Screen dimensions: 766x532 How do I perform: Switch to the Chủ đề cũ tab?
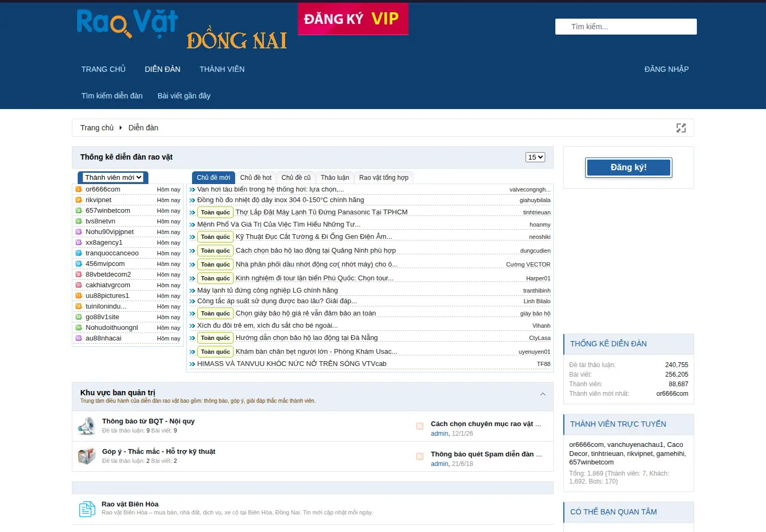pos(296,178)
